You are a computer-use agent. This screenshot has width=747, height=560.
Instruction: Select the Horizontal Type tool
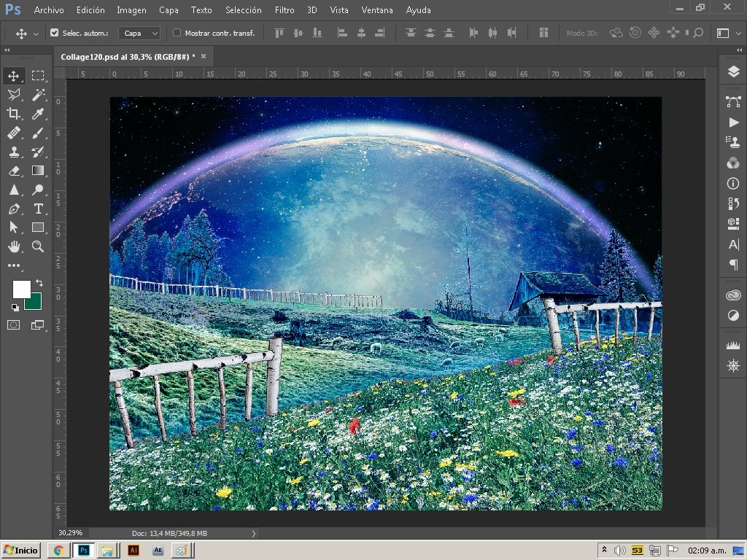[38, 209]
